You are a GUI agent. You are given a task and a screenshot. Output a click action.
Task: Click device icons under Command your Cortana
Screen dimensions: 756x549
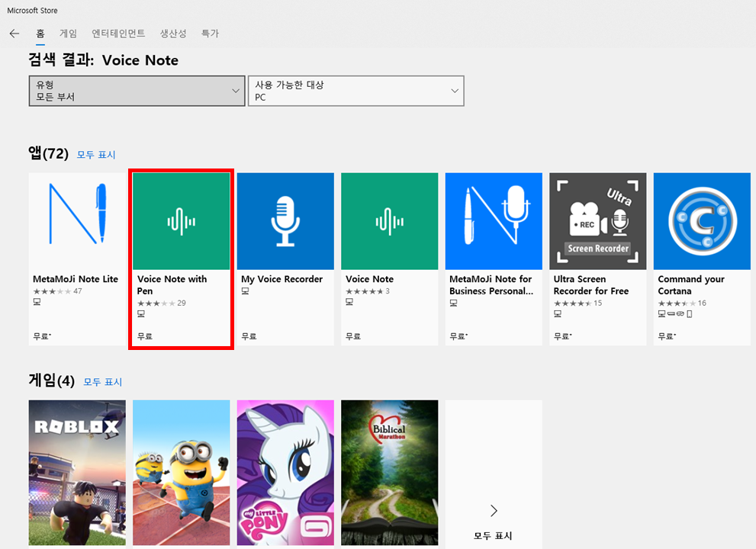(x=675, y=314)
